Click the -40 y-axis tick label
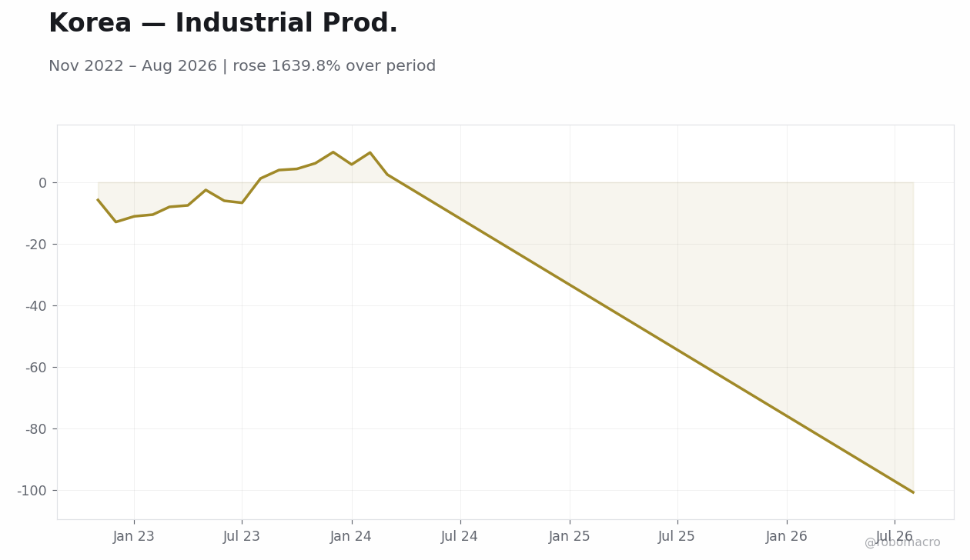Screen dimensions: 970x560 (36, 306)
